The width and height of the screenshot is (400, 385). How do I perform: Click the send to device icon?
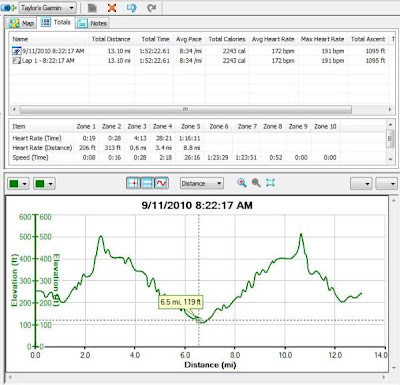pyautogui.click(x=132, y=8)
